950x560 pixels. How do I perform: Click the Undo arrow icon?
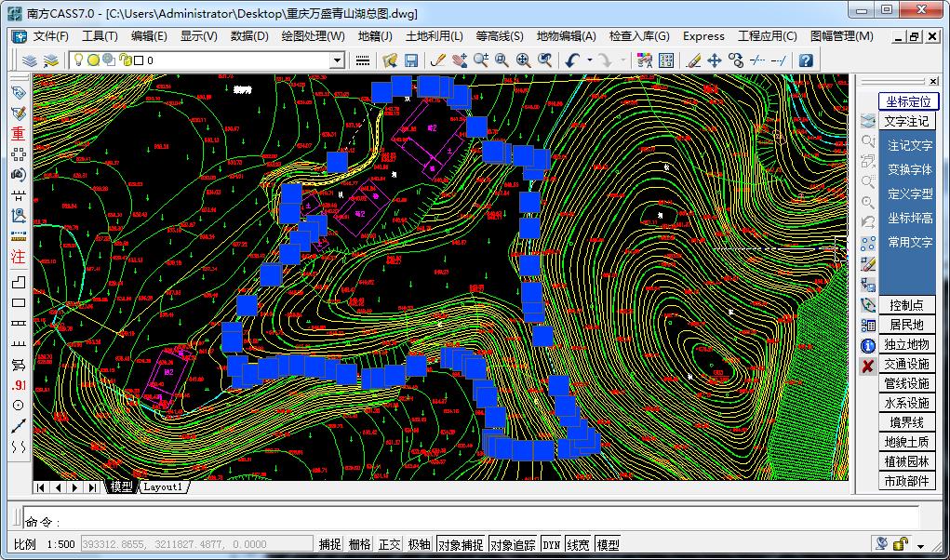point(572,60)
